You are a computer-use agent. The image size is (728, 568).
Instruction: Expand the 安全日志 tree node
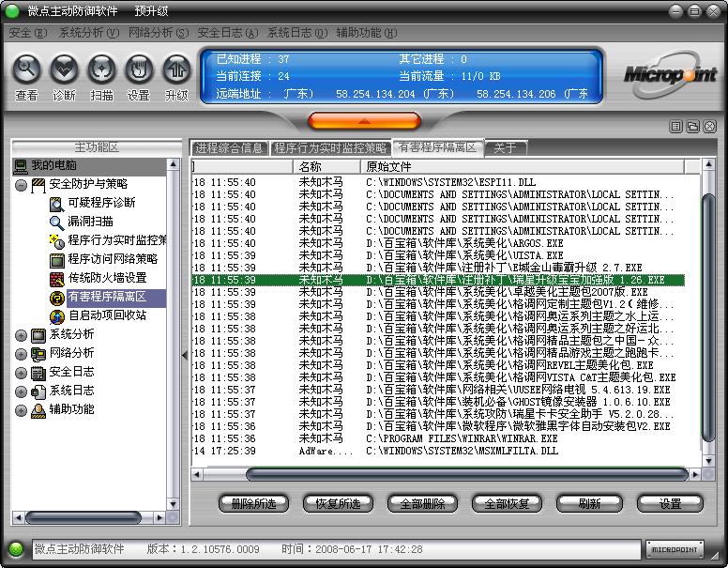click(21, 374)
